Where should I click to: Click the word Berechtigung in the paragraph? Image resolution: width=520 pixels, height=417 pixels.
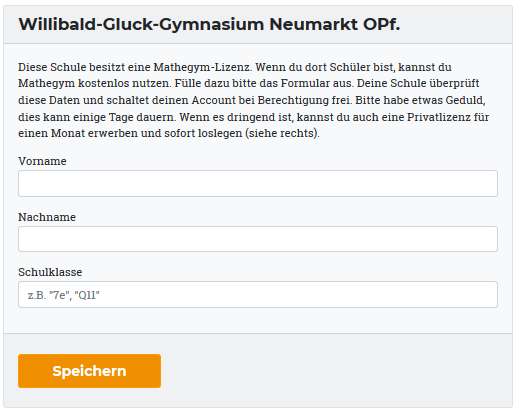point(293,100)
